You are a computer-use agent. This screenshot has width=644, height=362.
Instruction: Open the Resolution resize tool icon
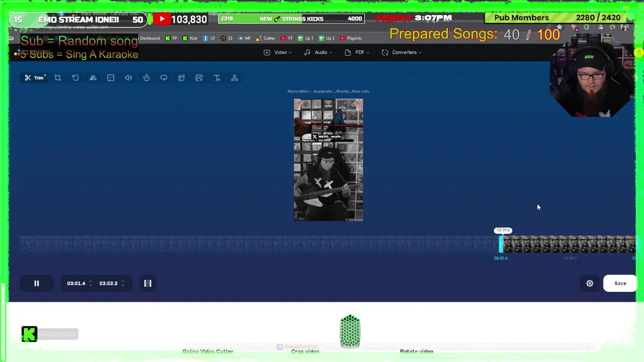coord(111,78)
